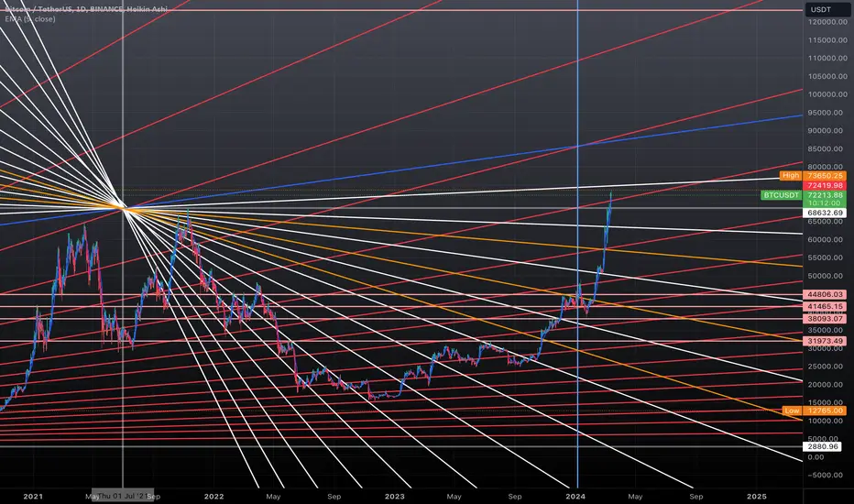
Task: Click the 2023 time axis label
Action: click(x=394, y=497)
